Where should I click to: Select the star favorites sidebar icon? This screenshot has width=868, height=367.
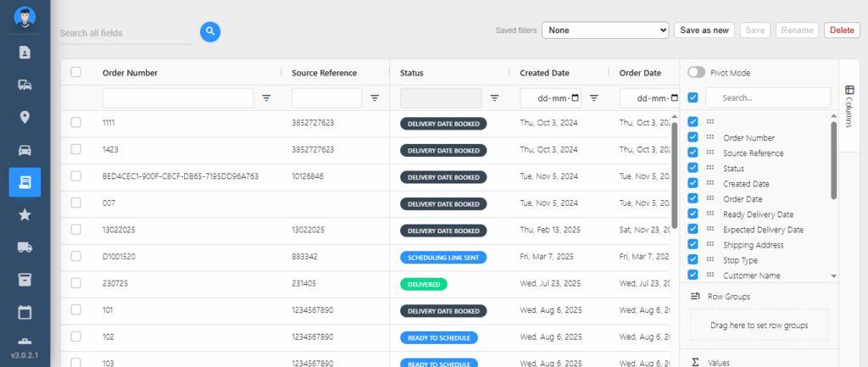tap(25, 214)
